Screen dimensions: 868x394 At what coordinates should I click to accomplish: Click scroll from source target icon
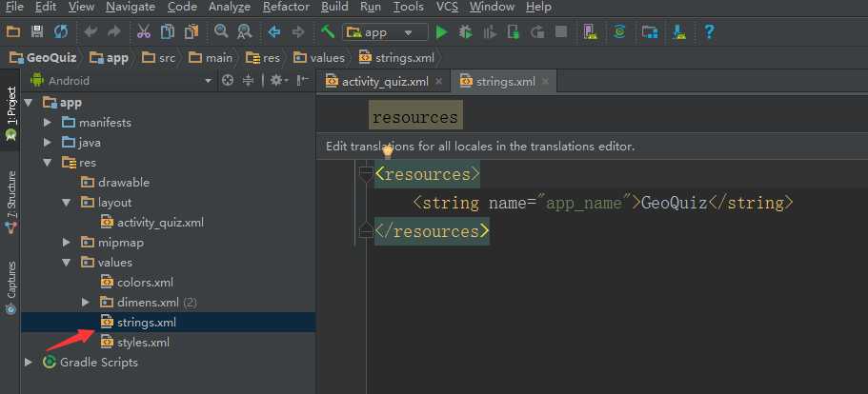tap(227, 81)
